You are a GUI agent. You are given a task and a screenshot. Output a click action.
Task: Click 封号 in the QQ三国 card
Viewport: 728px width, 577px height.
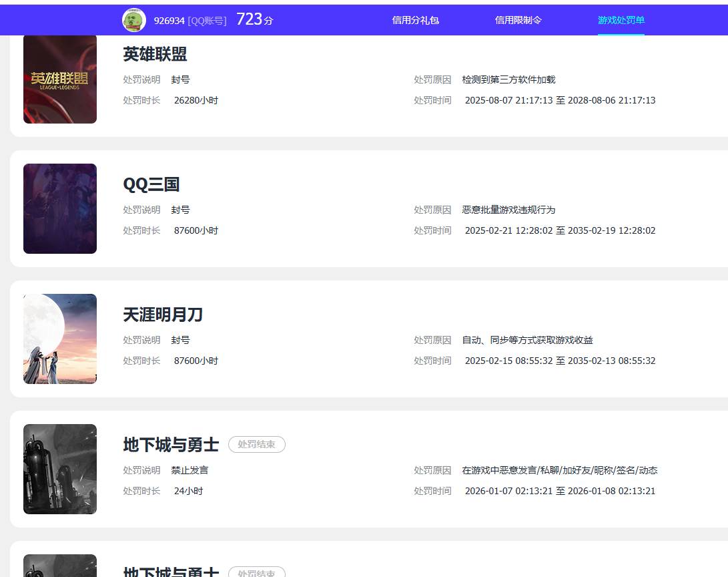(x=180, y=210)
